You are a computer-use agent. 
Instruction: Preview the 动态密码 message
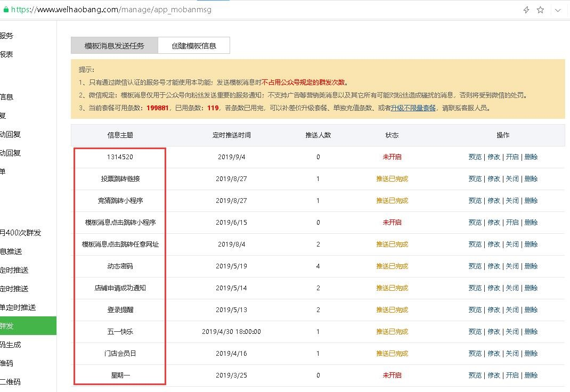[475, 266]
